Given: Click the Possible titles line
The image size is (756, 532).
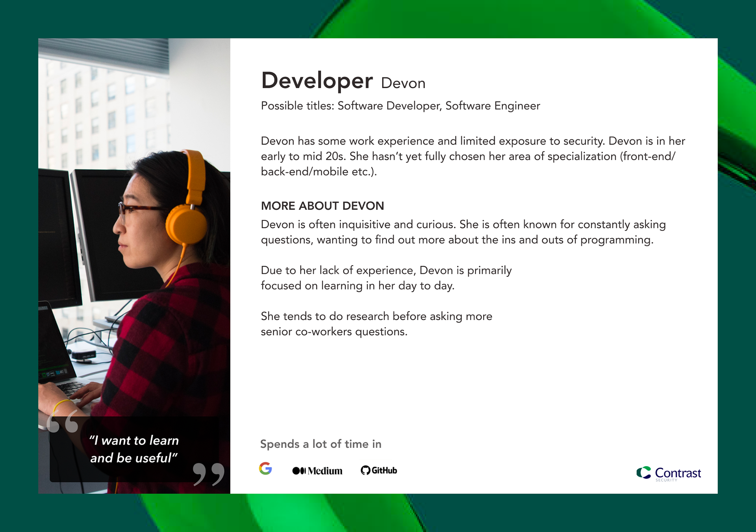Looking at the screenshot, I should coord(400,106).
